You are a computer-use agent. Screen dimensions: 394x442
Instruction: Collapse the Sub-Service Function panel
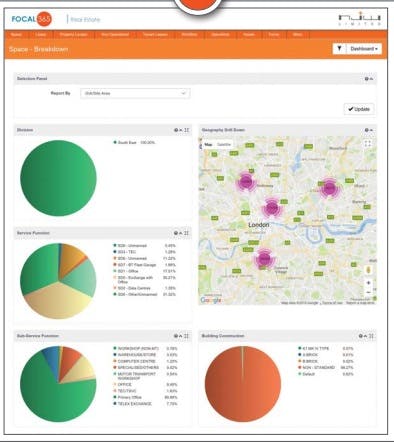[x=181, y=336]
